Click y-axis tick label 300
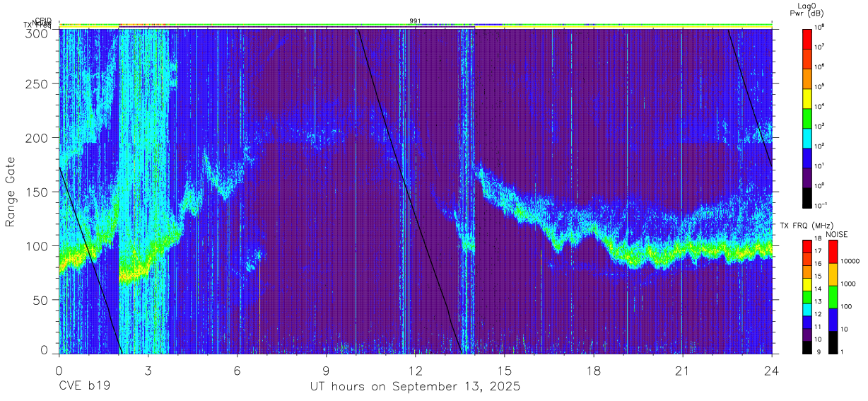The width and height of the screenshot is (868, 401). point(38,33)
